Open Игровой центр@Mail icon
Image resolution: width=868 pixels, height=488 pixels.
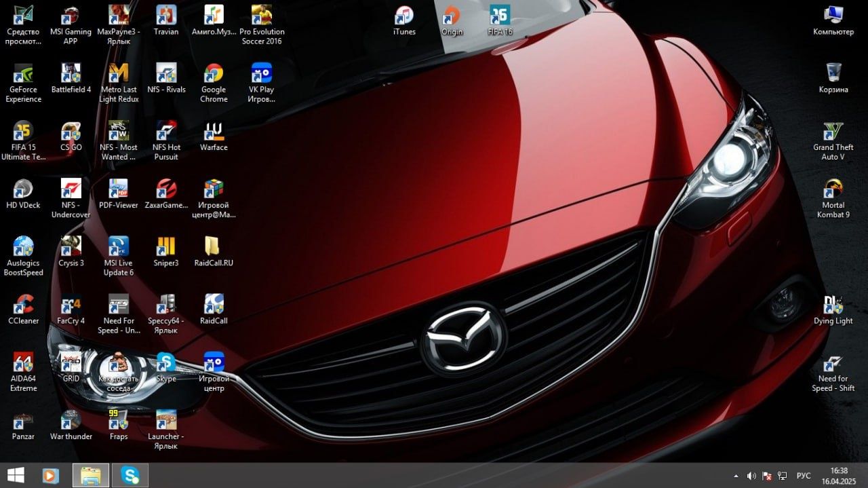[x=214, y=198]
